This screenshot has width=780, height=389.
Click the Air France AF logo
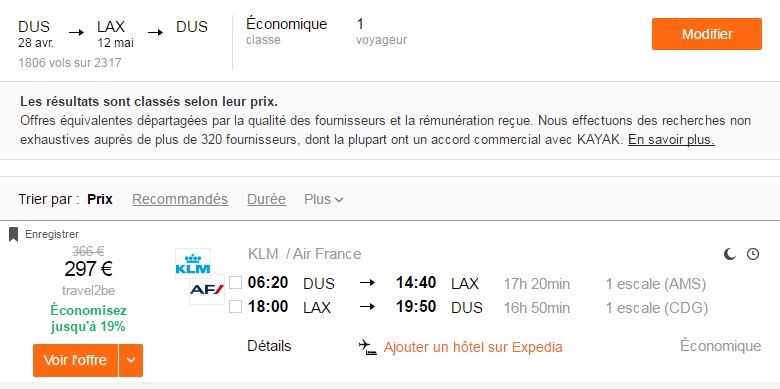(207, 289)
